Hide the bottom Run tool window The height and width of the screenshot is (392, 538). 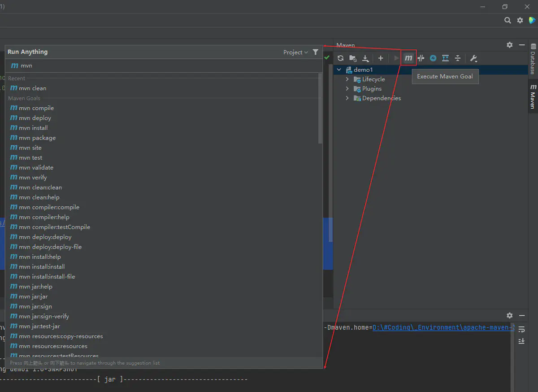coord(522,315)
